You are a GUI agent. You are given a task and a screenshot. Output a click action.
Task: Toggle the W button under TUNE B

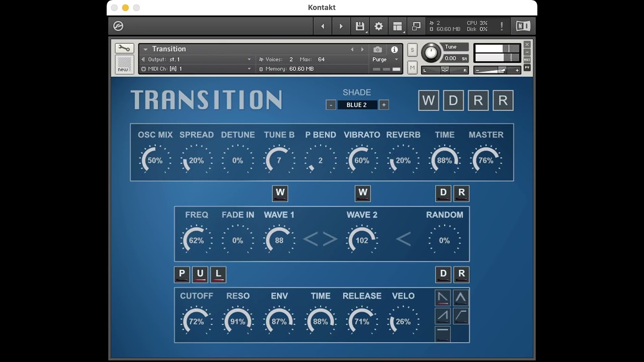pos(280,193)
